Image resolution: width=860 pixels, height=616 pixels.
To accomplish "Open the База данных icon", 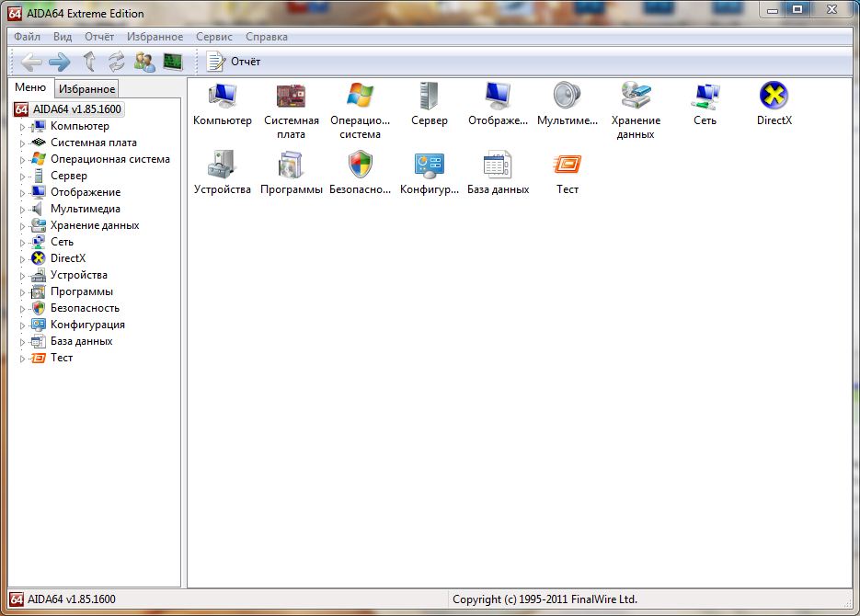I will [498, 165].
